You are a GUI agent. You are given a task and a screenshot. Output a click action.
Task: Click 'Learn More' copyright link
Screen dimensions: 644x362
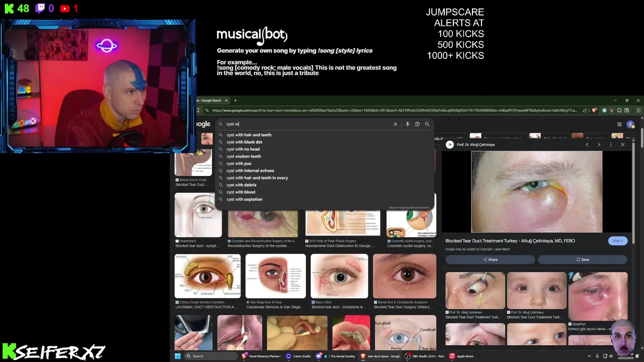[x=502, y=249]
